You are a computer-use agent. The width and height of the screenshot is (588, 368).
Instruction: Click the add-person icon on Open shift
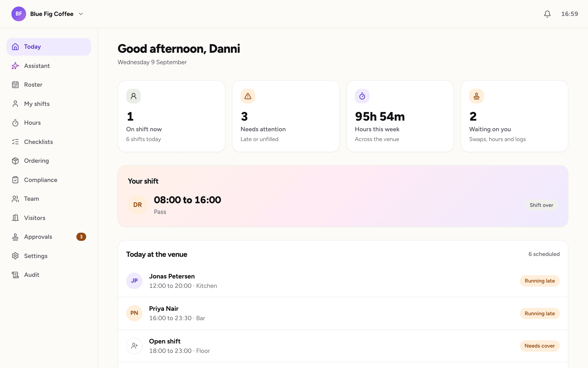point(134,346)
